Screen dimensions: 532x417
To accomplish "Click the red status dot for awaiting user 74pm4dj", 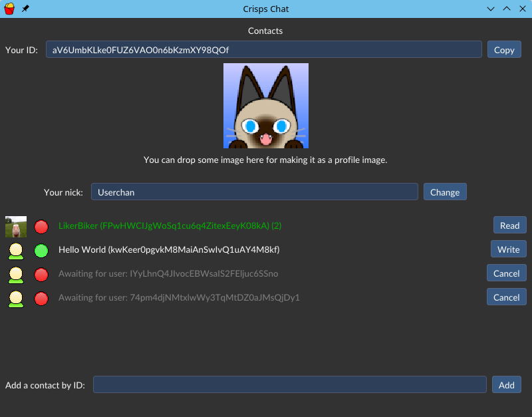I will [41, 299].
